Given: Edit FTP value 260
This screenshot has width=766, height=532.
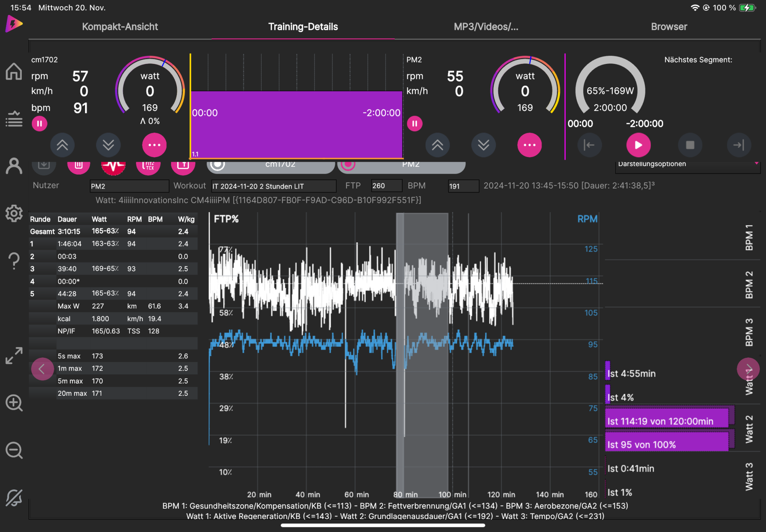Looking at the screenshot, I should [386, 186].
